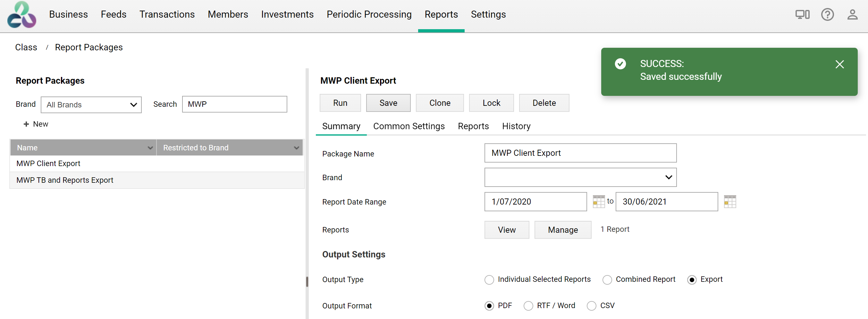Screen dimensions: 868x319
Task: Click the Clone button
Action: click(x=440, y=103)
